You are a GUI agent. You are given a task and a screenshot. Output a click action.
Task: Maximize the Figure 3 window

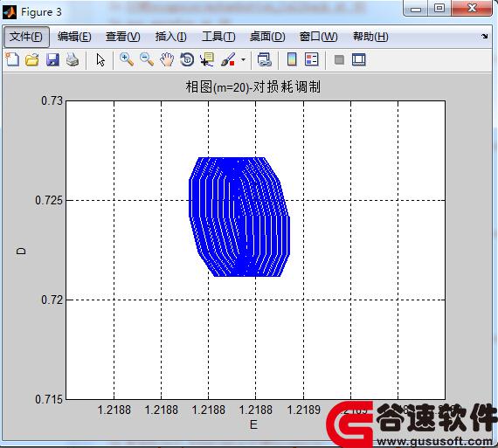pos(439,8)
